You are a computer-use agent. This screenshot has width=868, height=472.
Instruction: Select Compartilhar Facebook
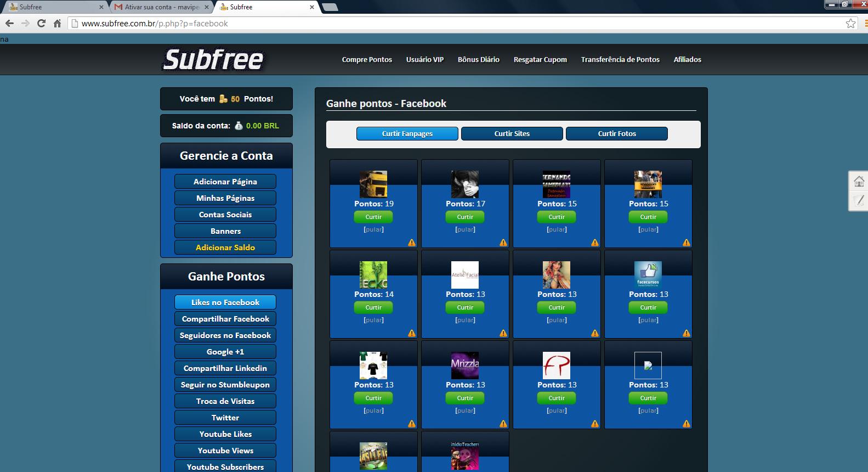point(225,319)
